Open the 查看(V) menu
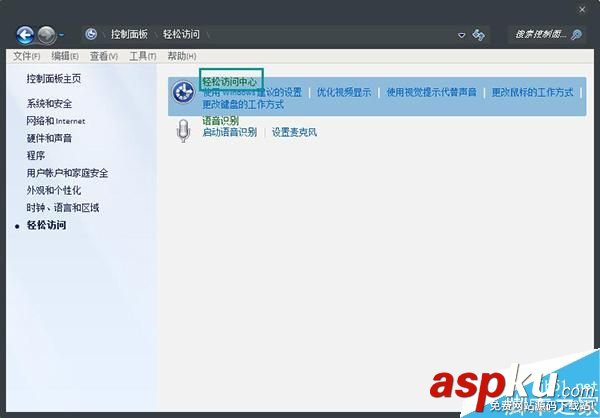 pyautogui.click(x=103, y=56)
